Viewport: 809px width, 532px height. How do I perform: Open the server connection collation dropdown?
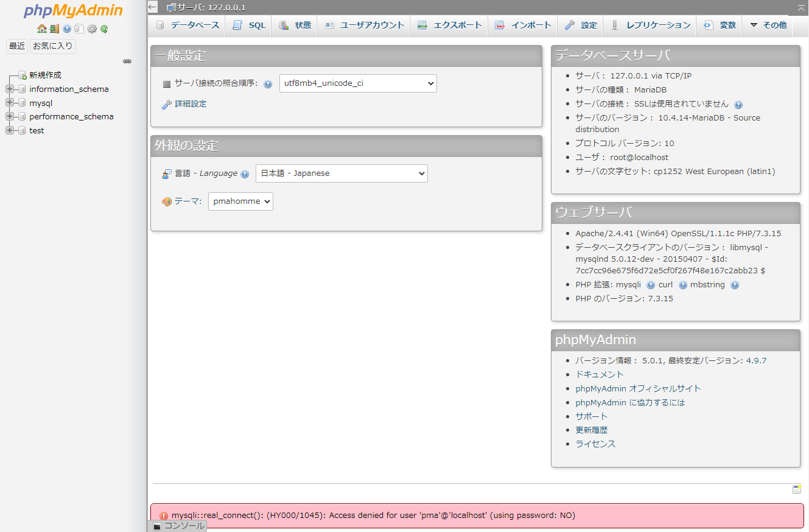click(358, 83)
